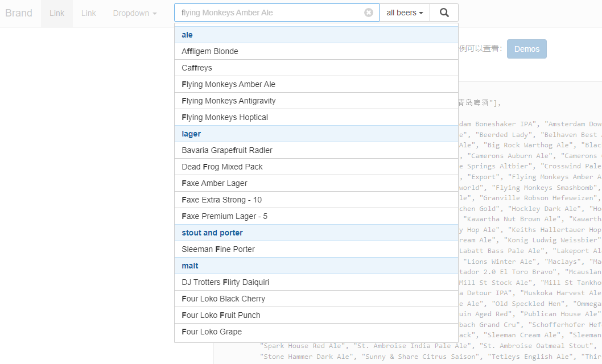The image size is (602, 364).
Task: Select the active first Link in navbar
Action: (57, 14)
